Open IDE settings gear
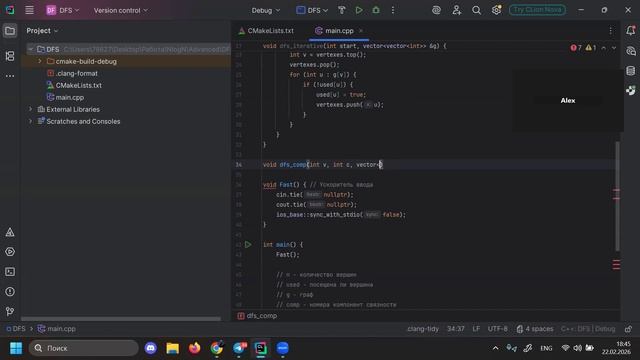This screenshot has height=360, width=640. (x=496, y=10)
